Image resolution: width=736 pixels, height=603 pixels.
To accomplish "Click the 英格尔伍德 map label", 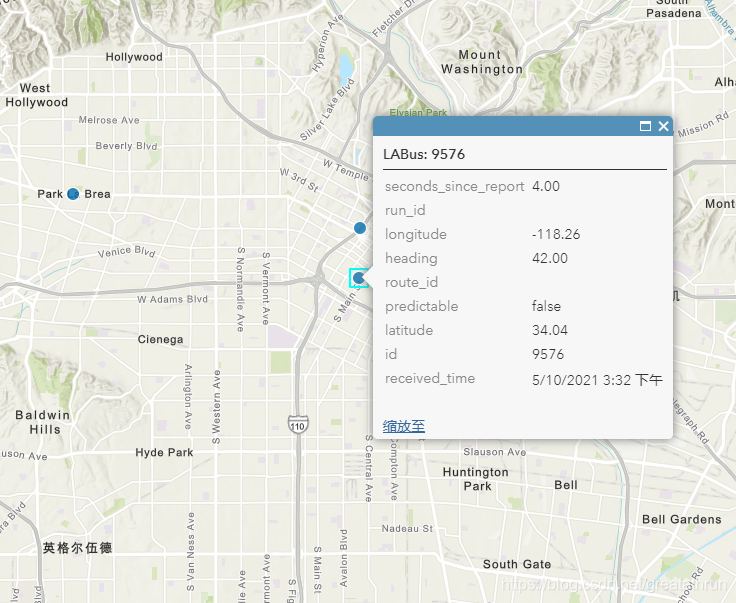I will tap(78, 548).
